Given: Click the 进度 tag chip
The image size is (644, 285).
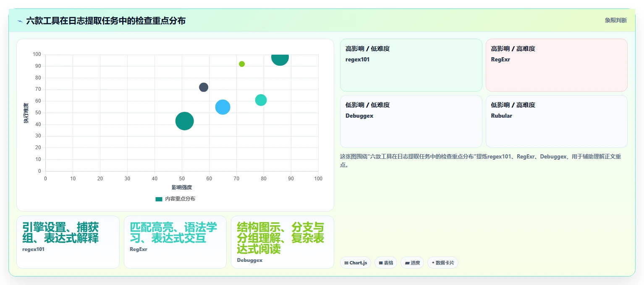Looking at the screenshot, I should pos(412,263).
